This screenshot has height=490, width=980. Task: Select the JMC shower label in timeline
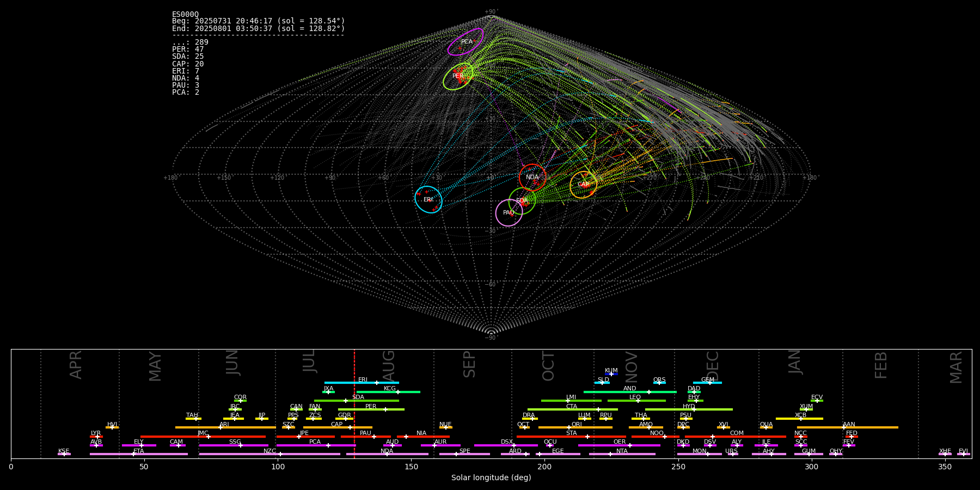click(x=203, y=433)
